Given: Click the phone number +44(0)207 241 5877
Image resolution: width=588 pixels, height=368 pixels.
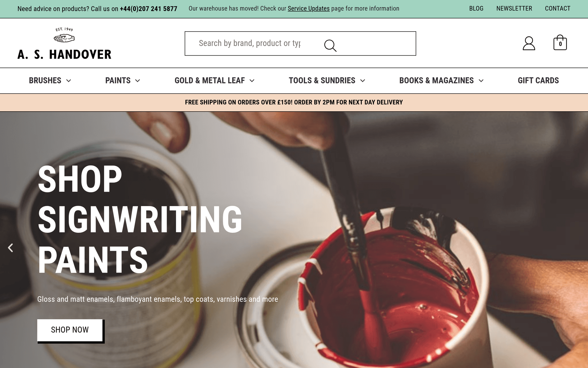Looking at the screenshot, I should point(149,9).
